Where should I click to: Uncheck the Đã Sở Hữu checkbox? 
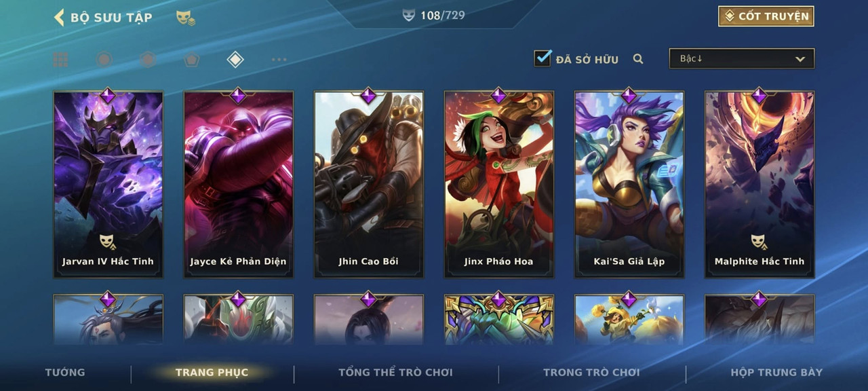(x=542, y=58)
